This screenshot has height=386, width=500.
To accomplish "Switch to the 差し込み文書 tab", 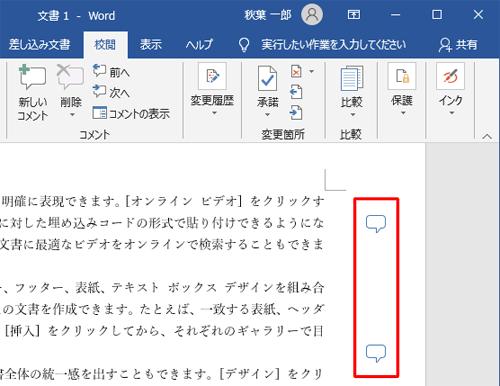I will [39, 44].
